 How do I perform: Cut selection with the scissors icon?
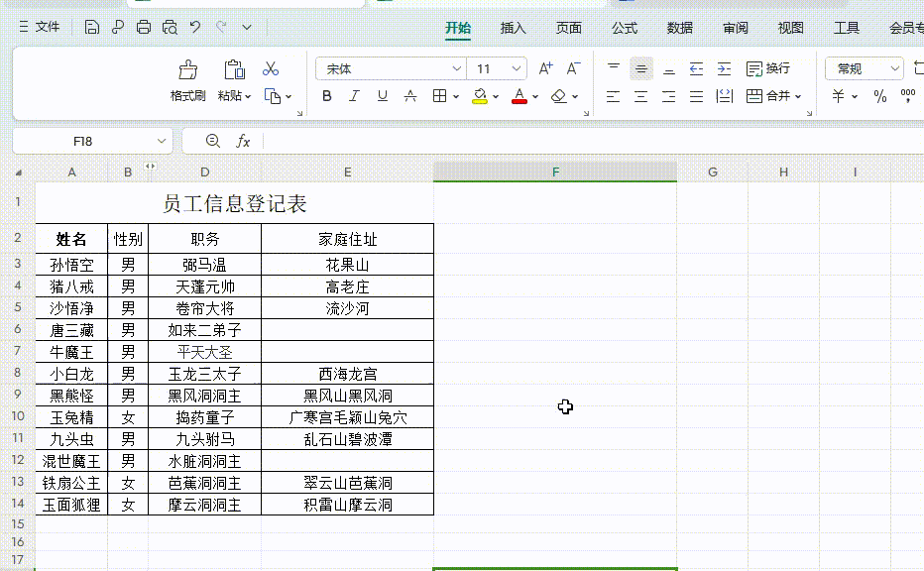click(x=271, y=69)
